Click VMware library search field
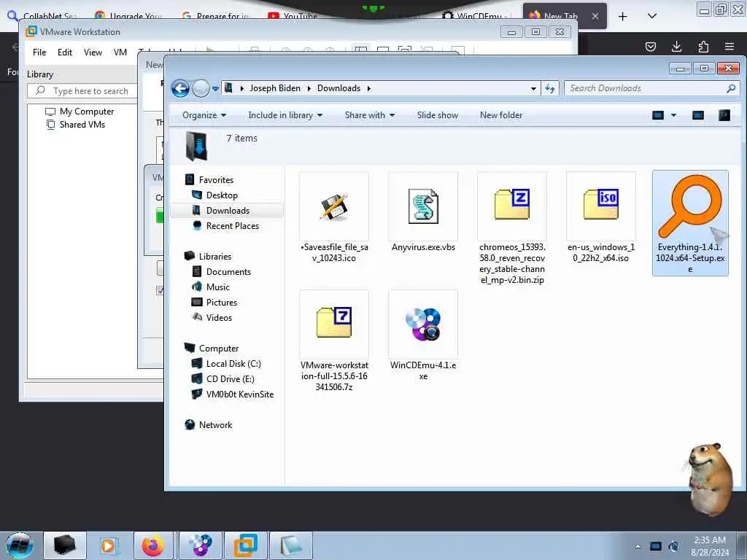The height and width of the screenshot is (560, 747). [83, 91]
